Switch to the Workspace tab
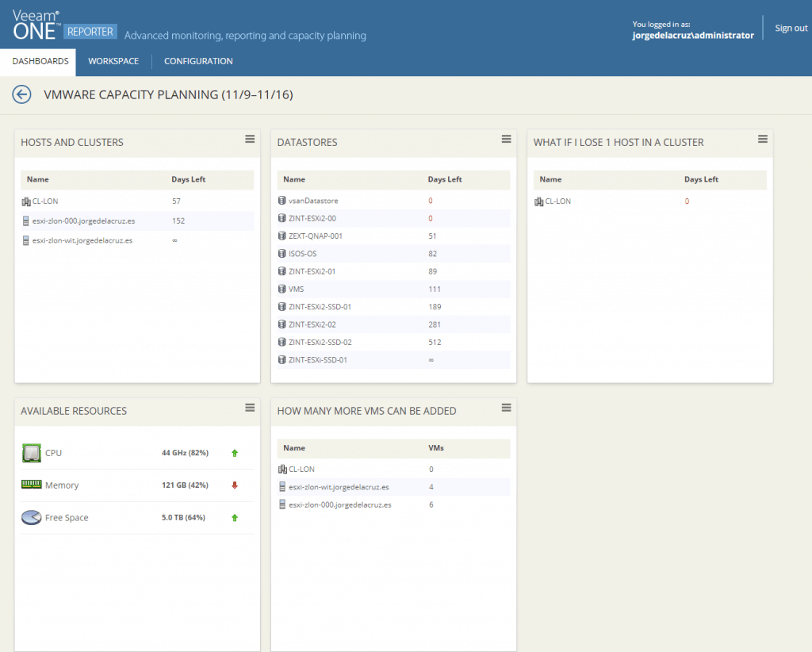812x652 pixels. (113, 61)
